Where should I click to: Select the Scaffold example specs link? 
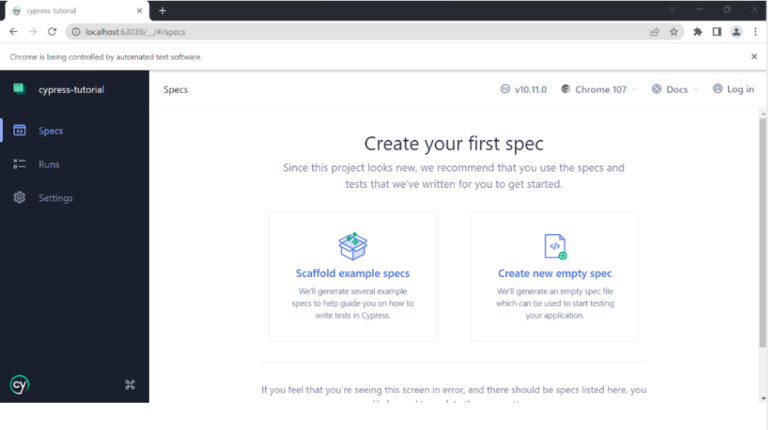click(353, 273)
